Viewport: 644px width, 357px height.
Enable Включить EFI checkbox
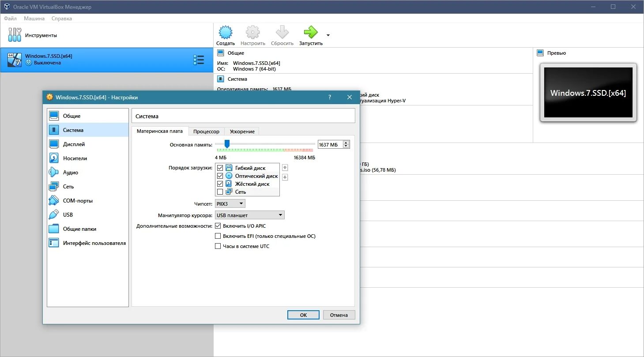point(218,236)
